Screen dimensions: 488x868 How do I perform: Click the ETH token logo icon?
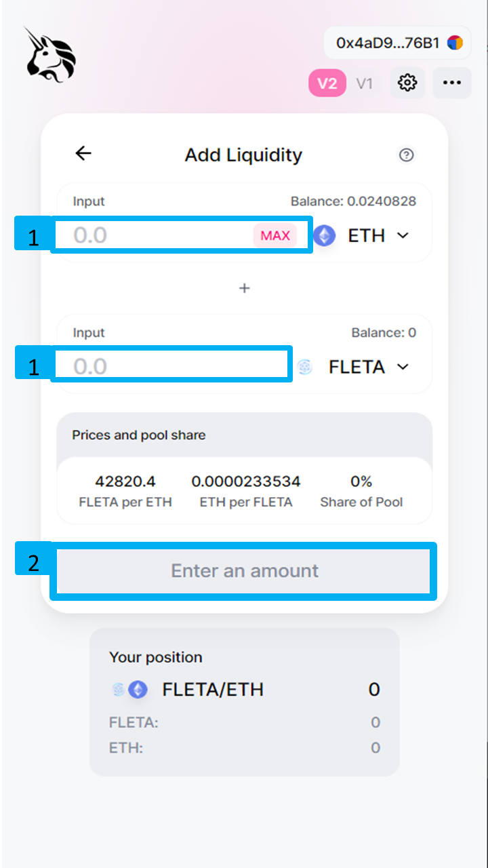click(x=325, y=236)
